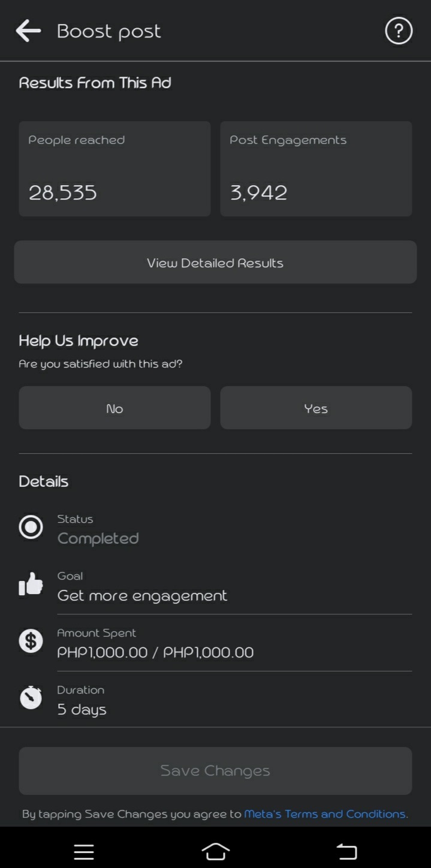Tap the Completed status text
Screen dimensions: 431x868
point(98,538)
